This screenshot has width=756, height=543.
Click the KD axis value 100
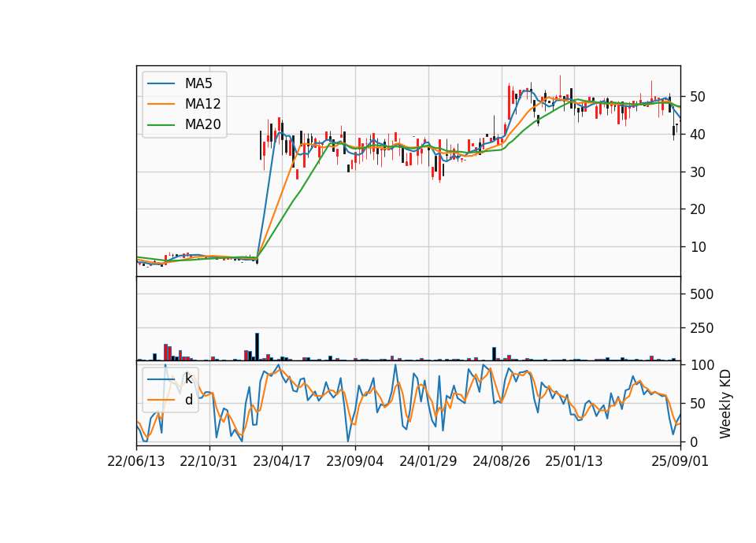pos(702,364)
